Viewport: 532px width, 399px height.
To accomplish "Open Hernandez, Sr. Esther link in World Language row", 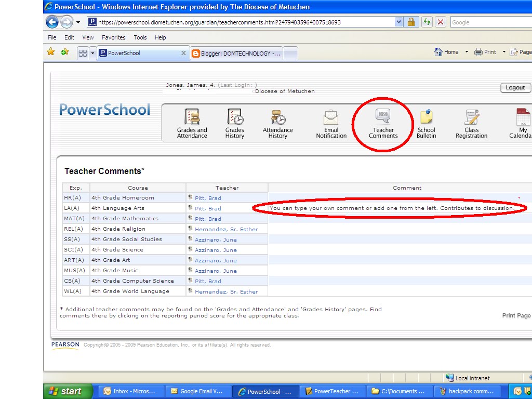I will [227, 291].
